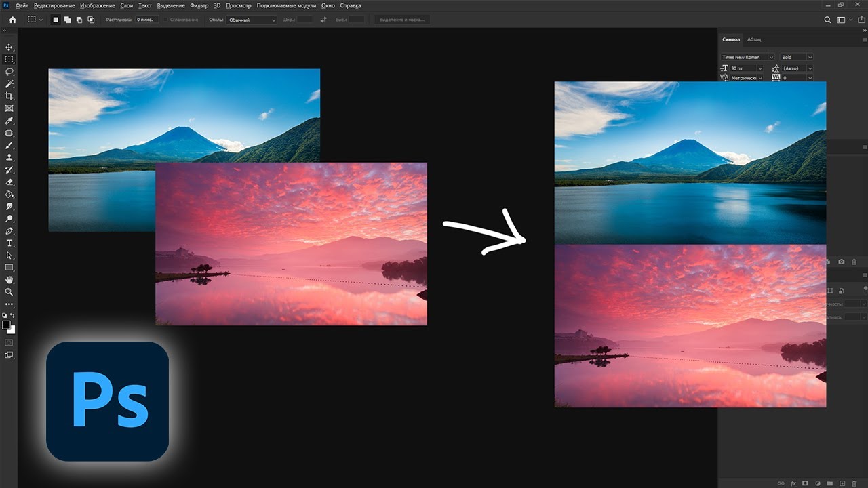The image size is (868, 488).
Task: Select the Lasso tool
Action: point(9,72)
